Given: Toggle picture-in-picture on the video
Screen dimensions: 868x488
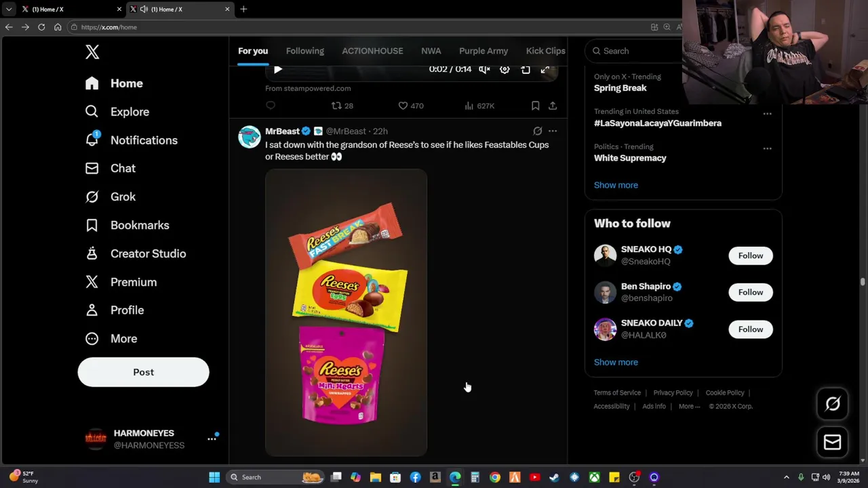Looking at the screenshot, I should pyautogui.click(x=525, y=69).
